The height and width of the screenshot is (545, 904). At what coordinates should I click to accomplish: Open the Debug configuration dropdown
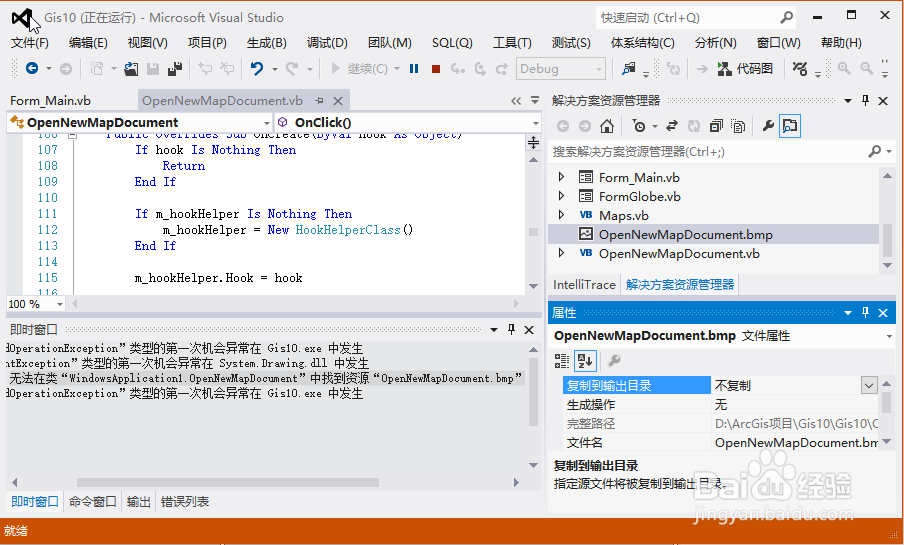(x=598, y=69)
